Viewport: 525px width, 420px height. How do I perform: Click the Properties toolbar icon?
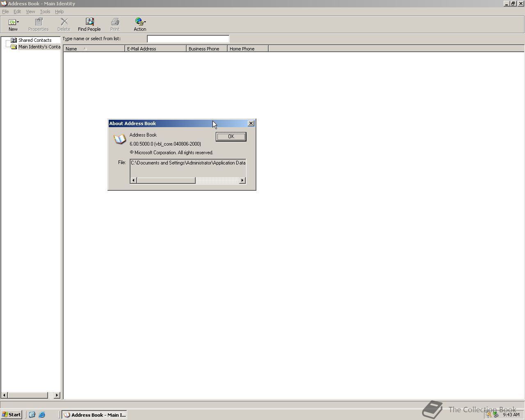click(x=39, y=22)
